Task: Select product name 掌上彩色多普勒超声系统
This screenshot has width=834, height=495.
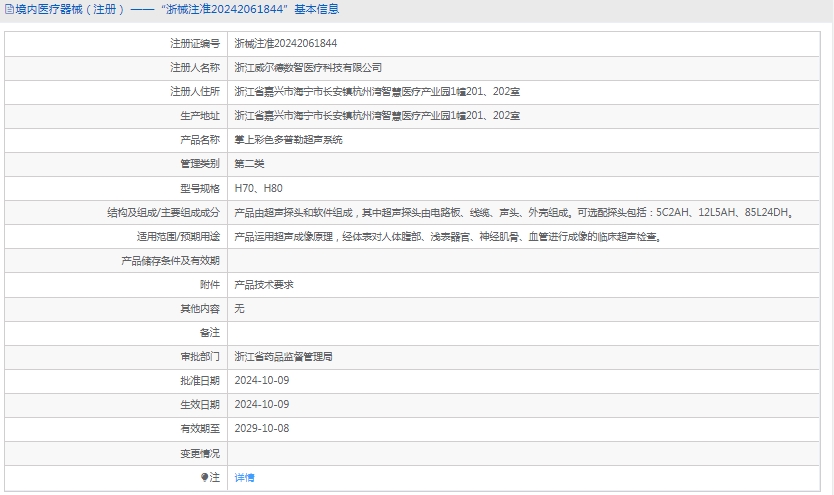Action: pos(288,140)
